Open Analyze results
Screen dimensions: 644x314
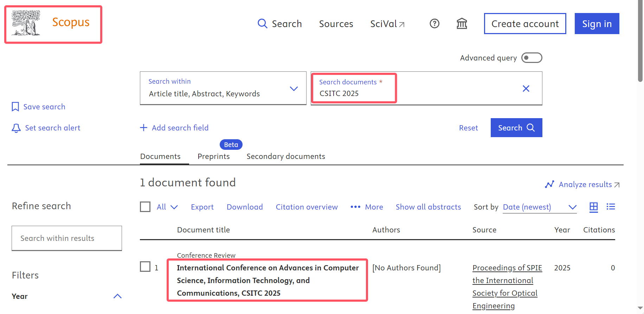[582, 184]
